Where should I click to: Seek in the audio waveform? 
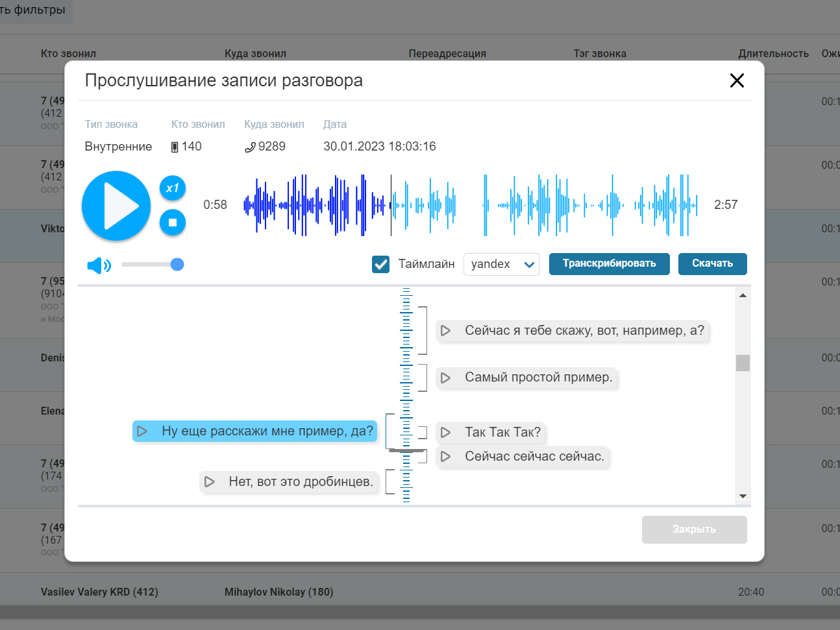pos(470,205)
